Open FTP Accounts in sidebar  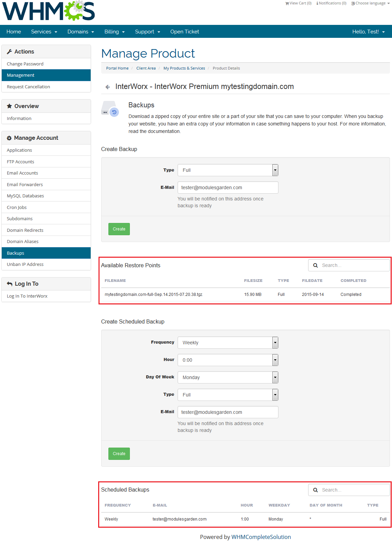coord(46,162)
